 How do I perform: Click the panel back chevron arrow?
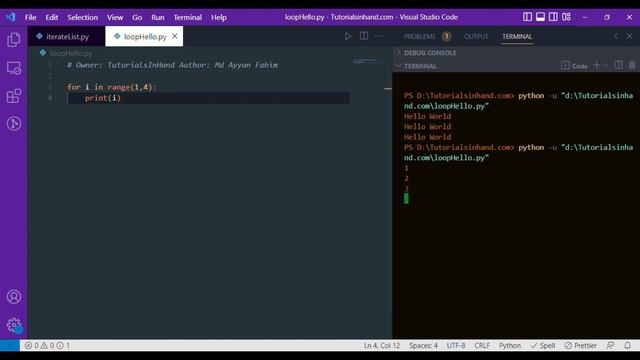(616, 36)
